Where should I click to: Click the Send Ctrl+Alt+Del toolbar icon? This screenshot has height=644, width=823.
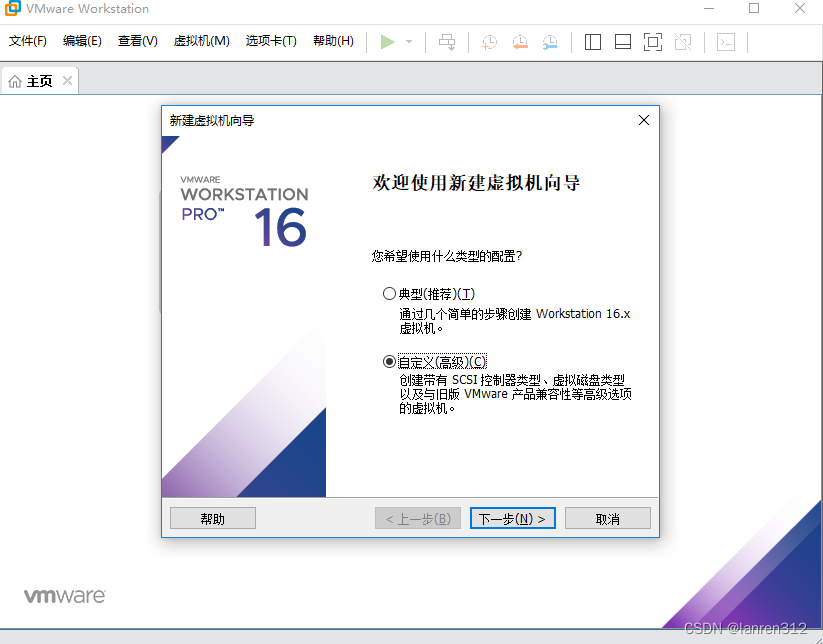447,42
